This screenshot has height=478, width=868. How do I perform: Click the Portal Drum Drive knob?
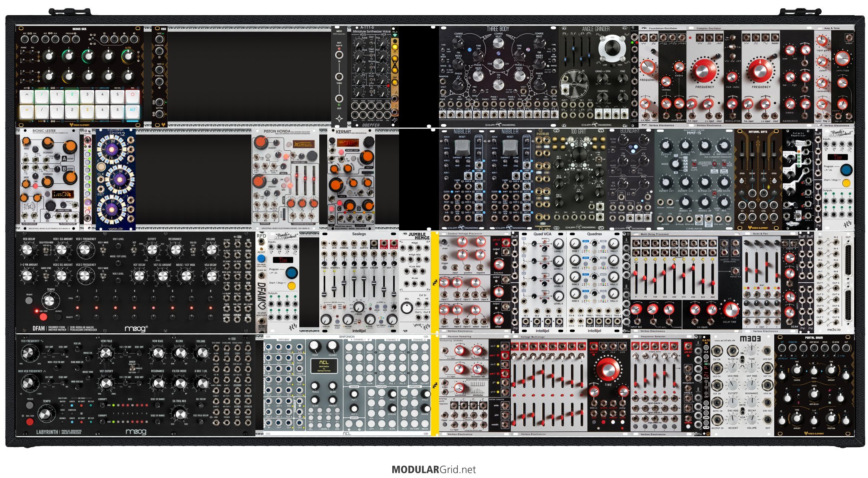click(x=814, y=394)
